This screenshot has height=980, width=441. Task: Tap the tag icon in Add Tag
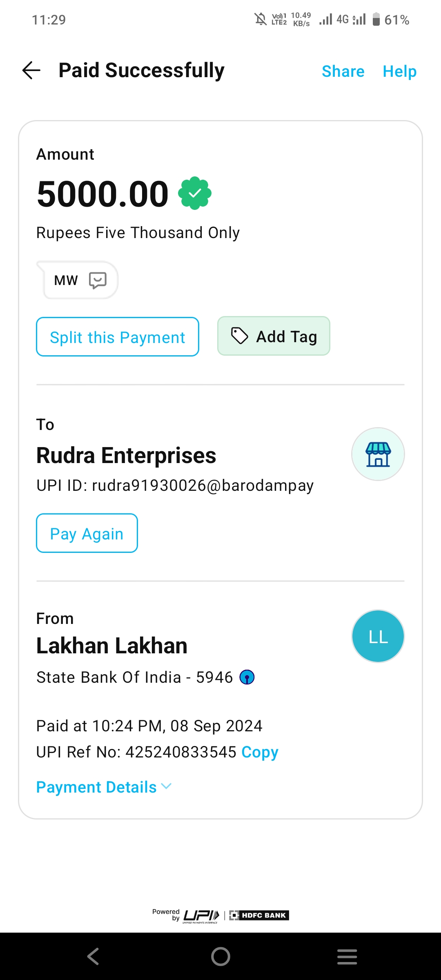(x=240, y=336)
